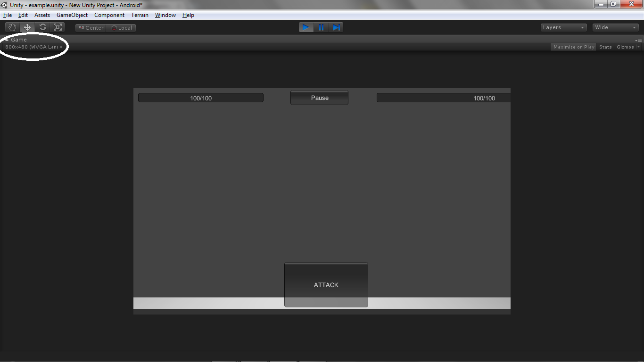
Task: Open the Window menu
Action: [165, 15]
